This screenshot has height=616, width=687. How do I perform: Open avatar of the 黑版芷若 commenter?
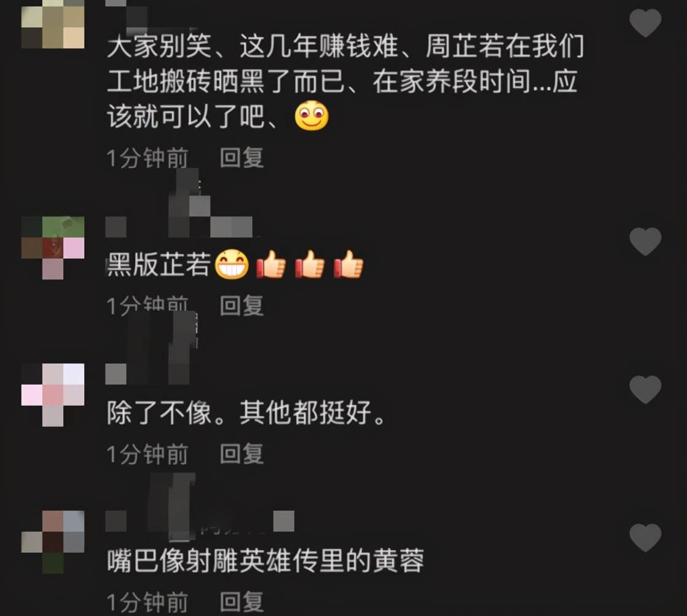point(53,248)
